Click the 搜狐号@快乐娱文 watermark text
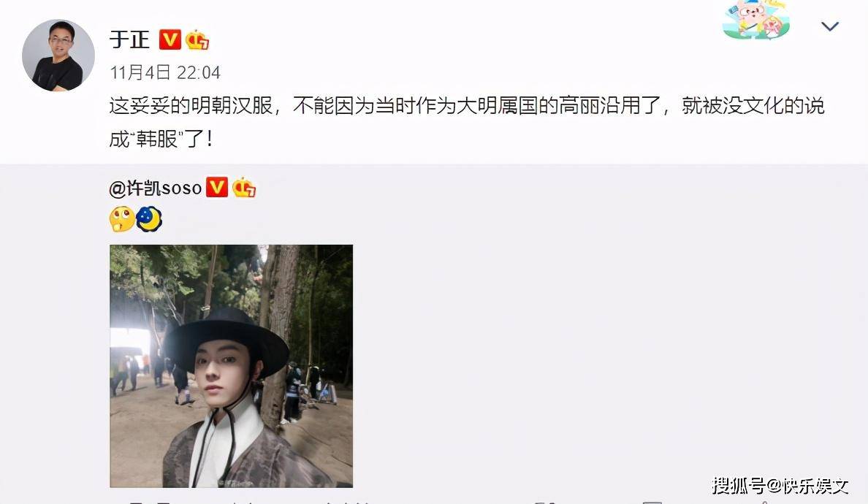The height and width of the screenshot is (504, 868). pyautogui.click(x=780, y=486)
